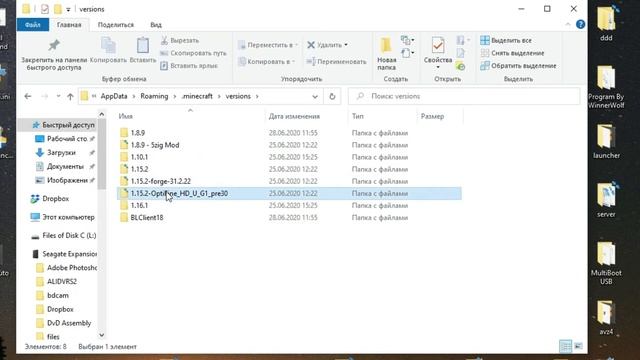Open the ddd desktop folder
The width and height of the screenshot is (640, 360).
pos(606,23)
